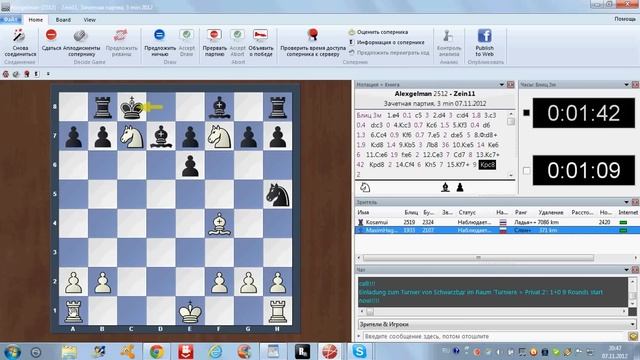Open notation panel dropdown arrow
The height and width of the screenshot is (360, 640).
(x=501, y=84)
